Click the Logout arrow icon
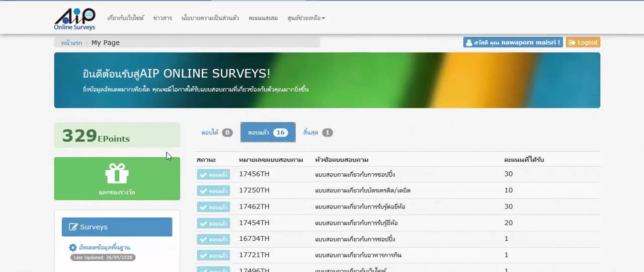 572,43
